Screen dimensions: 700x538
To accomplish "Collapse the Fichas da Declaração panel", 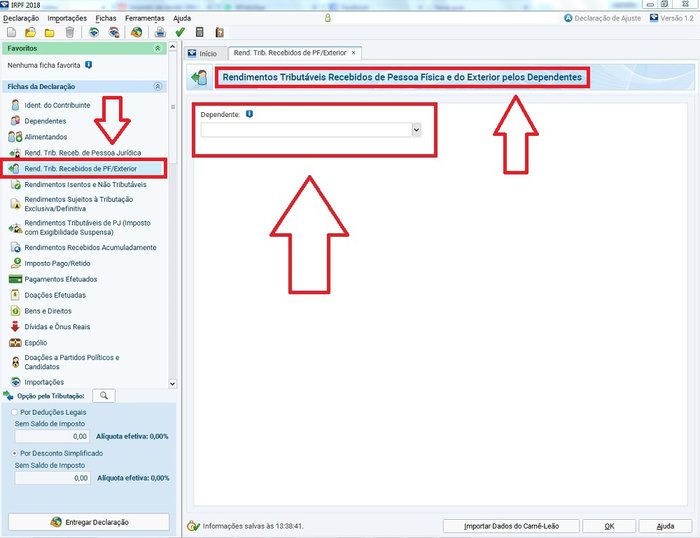I will 157,87.
